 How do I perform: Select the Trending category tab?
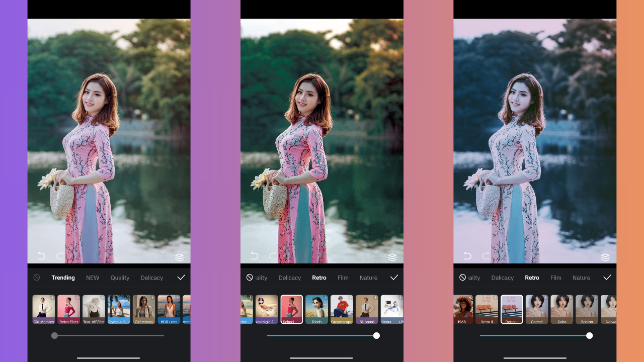[63, 277]
